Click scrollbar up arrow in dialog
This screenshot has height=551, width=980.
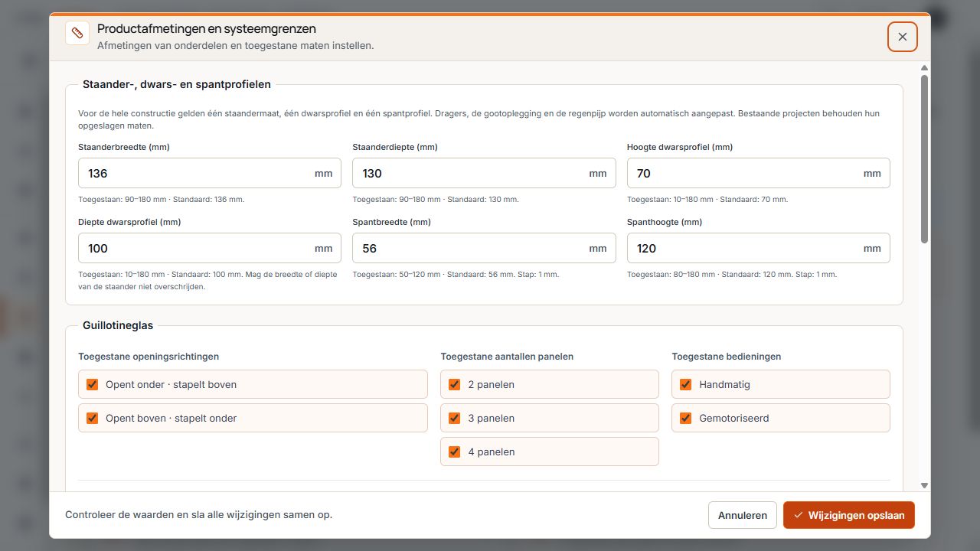click(x=924, y=68)
